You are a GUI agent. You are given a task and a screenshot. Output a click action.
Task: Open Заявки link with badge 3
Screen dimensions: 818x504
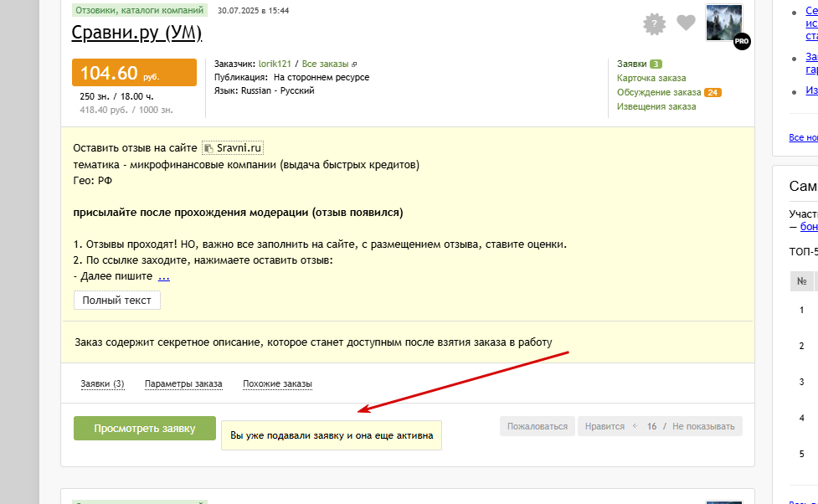tap(632, 64)
